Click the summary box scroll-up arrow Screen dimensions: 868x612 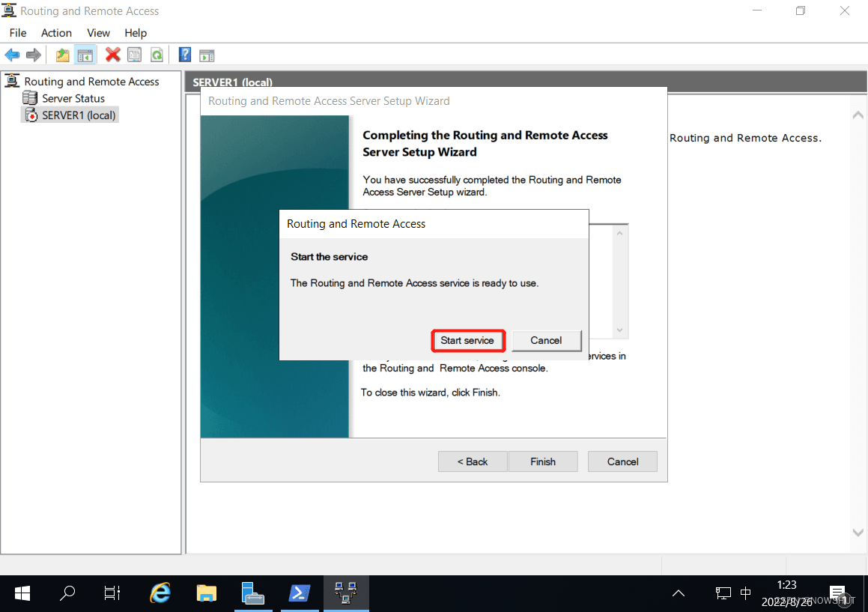coord(619,233)
